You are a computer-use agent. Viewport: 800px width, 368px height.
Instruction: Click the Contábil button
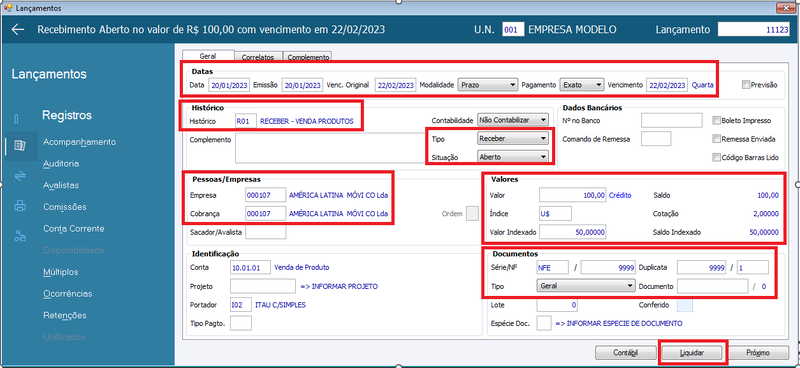tap(626, 353)
